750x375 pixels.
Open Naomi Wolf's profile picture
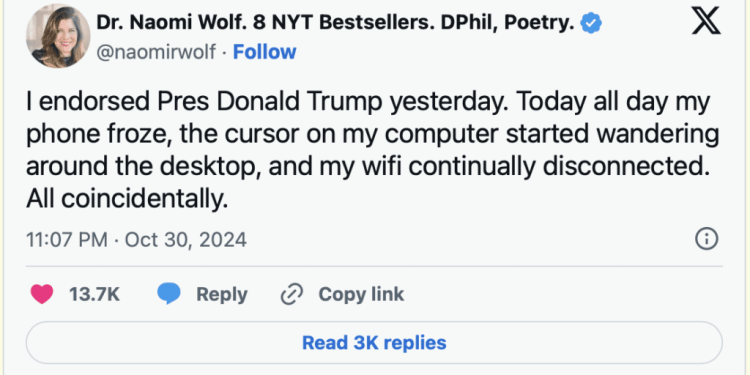point(57,36)
